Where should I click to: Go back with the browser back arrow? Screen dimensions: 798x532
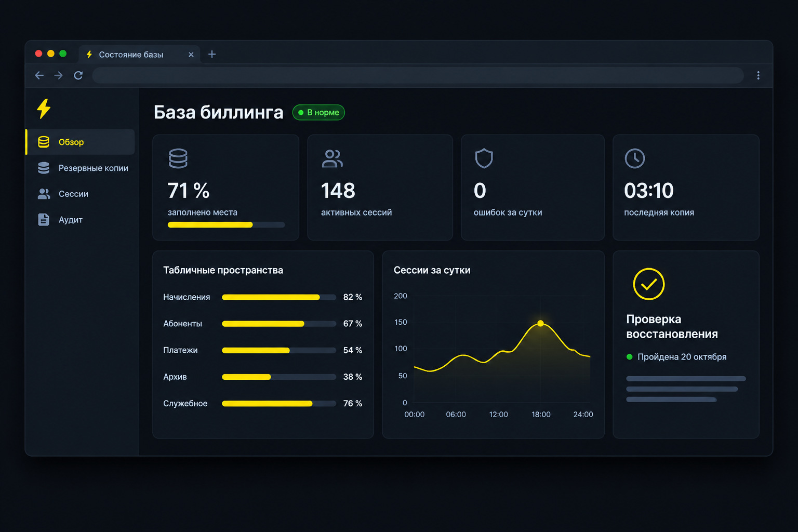pyautogui.click(x=39, y=75)
